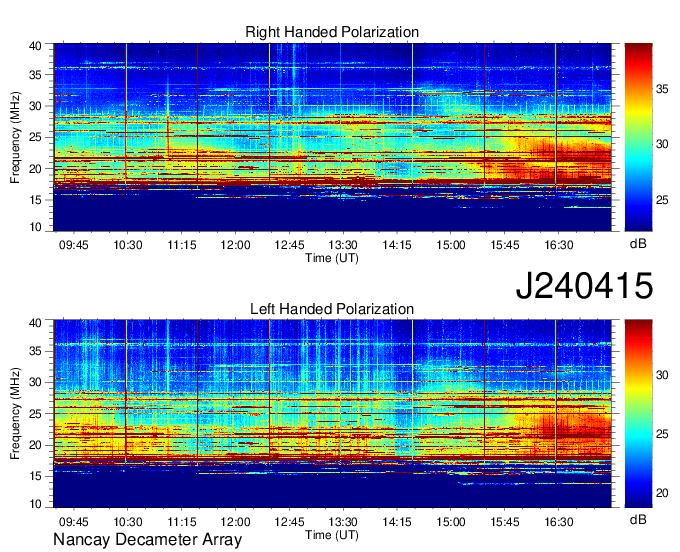Click the 11:15 tick label in the top plot
Image resolution: width=680 pixels, height=552 pixels.
(x=182, y=245)
